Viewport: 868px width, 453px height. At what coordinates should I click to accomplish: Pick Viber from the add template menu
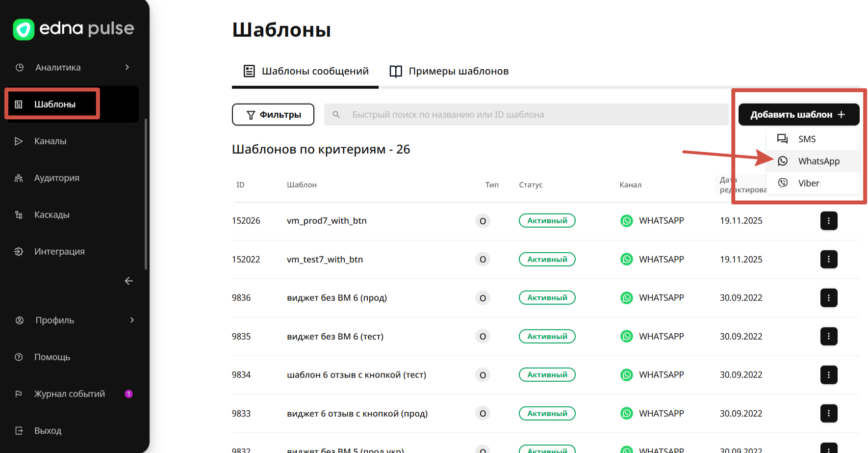(x=808, y=183)
